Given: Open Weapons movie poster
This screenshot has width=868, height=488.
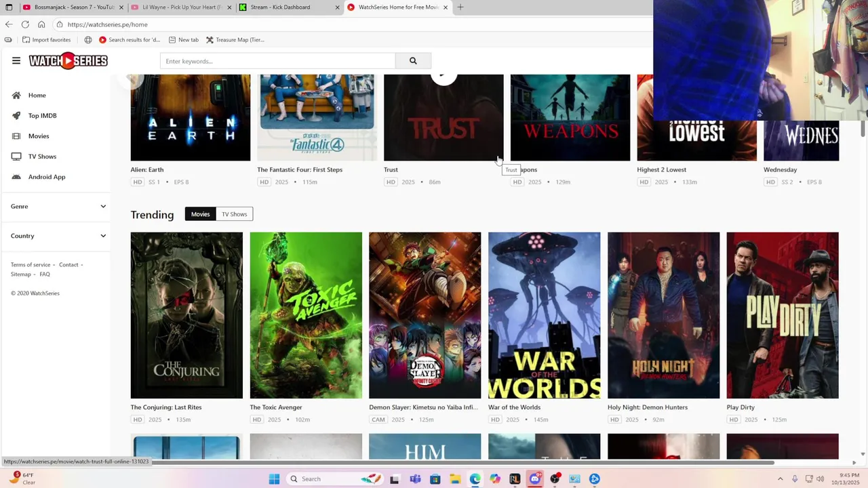Looking at the screenshot, I should click(x=570, y=118).
